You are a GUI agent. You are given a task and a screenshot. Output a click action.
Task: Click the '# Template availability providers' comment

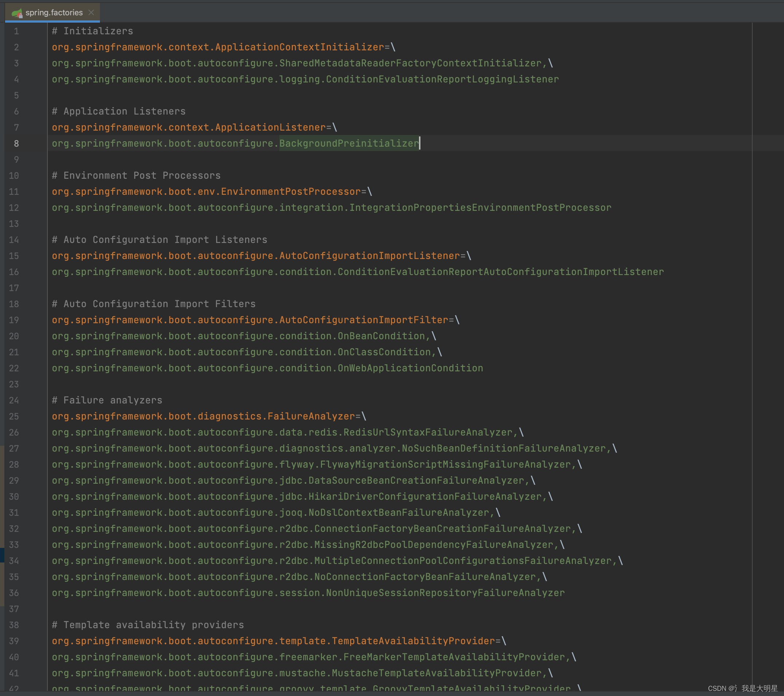pos(148,625)
